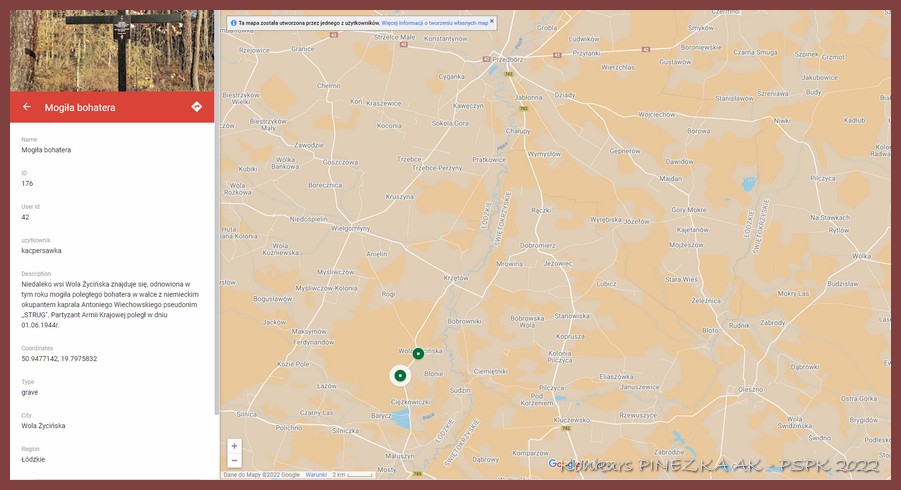
Task: Click the Dane do Mapy ©2022 Google attribution
Action: coord(261,474)
